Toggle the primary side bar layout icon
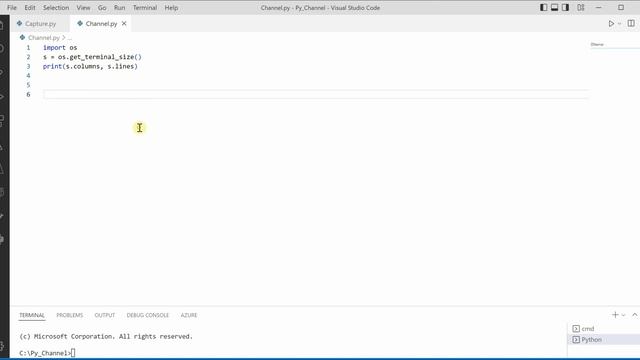The image size is (640, 360). (x=544, y=8)
